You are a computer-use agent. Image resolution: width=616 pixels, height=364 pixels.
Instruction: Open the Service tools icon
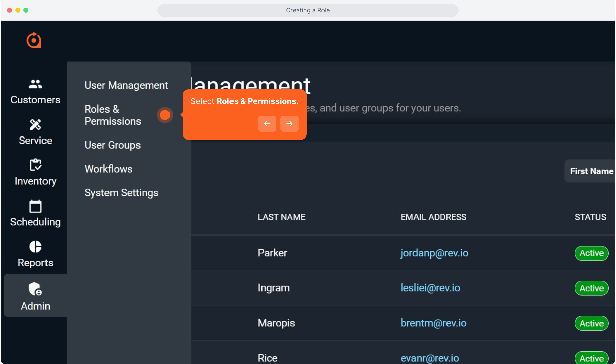pos(35,125)
